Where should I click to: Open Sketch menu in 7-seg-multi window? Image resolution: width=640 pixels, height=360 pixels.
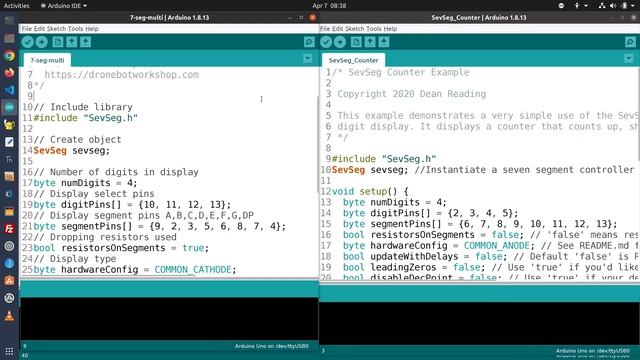[56, 29]
